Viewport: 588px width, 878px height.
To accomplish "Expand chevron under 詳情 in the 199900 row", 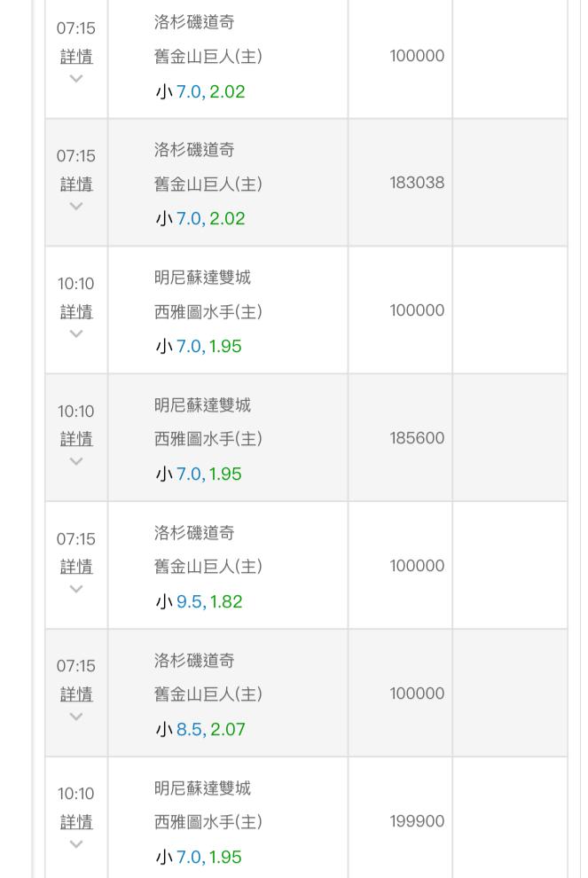I will pos(76,843).
